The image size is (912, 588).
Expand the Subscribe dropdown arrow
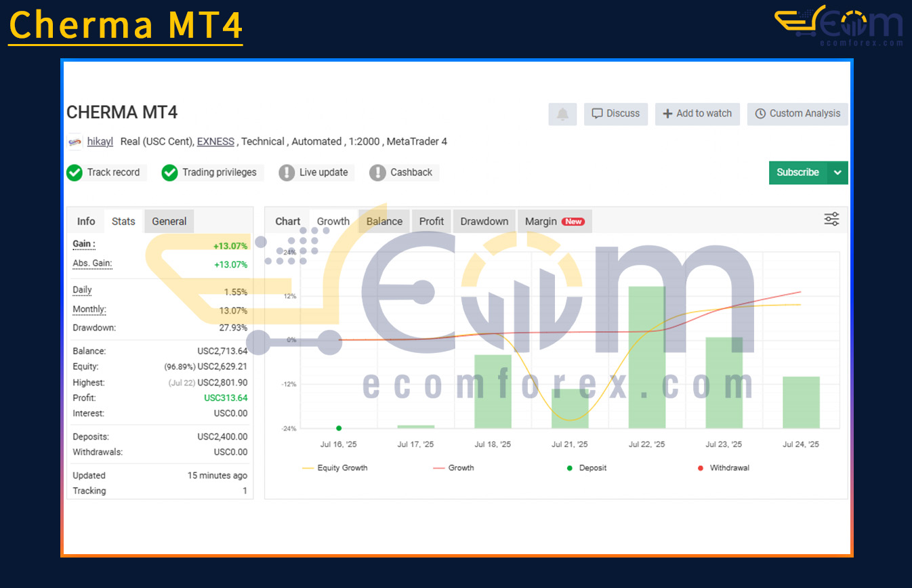[x=838, y=173]
